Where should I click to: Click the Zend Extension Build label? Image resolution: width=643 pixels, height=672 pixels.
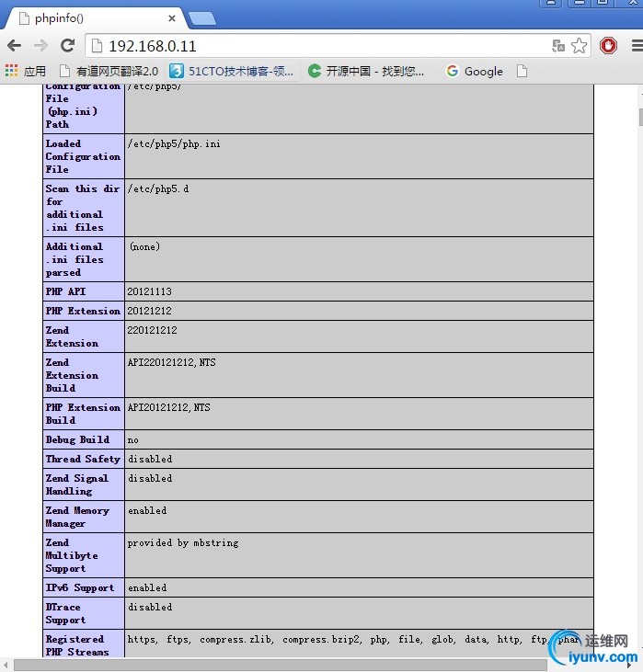pyautogui.click(x=72, y=375)
